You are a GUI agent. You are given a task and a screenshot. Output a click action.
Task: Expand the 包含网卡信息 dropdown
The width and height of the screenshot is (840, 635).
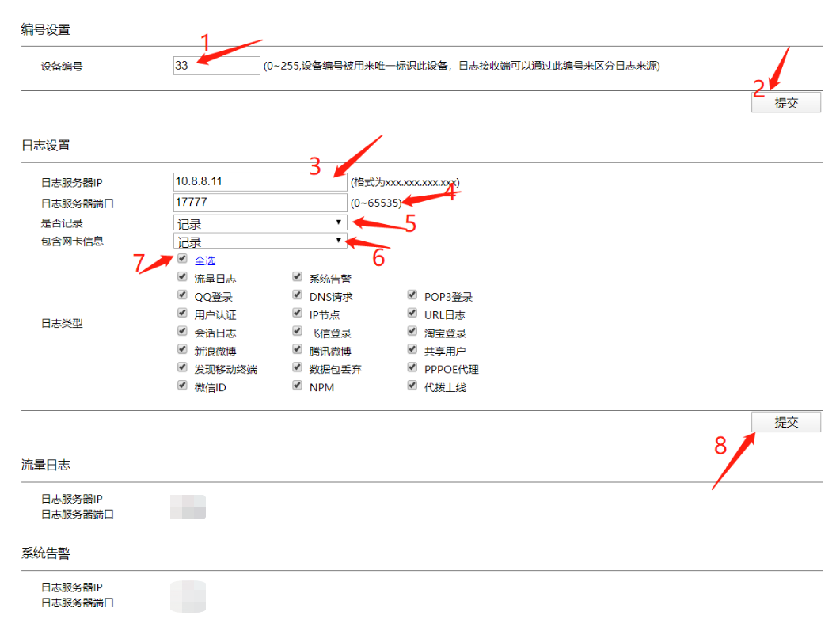[x=260, y=241]
